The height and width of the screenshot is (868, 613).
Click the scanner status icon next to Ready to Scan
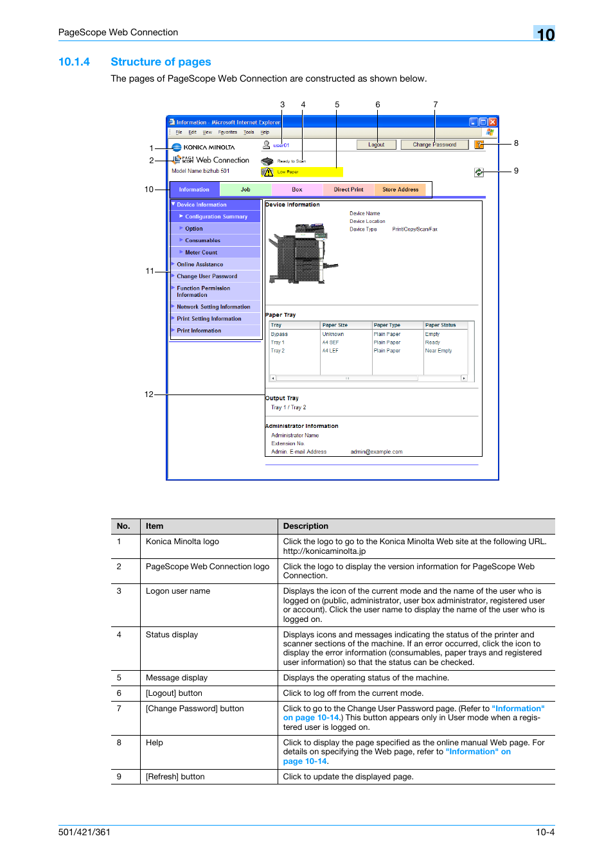[267, 161]
